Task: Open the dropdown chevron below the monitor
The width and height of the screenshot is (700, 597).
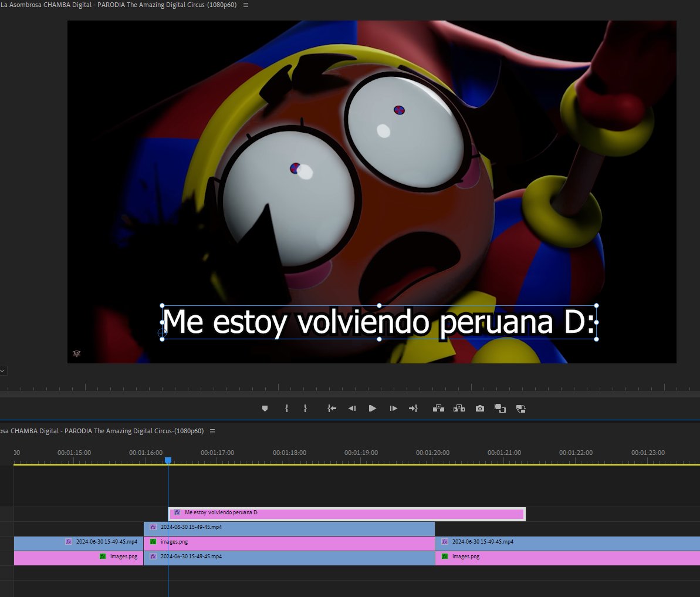Action: tap(2, 370)
